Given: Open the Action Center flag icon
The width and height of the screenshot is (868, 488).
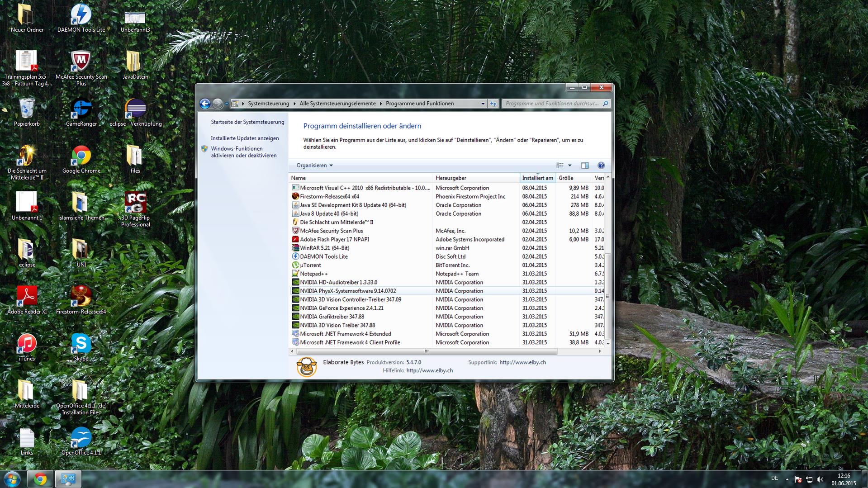Looking at the screenshot, I should pyautogui.click(x=798, y=479).
